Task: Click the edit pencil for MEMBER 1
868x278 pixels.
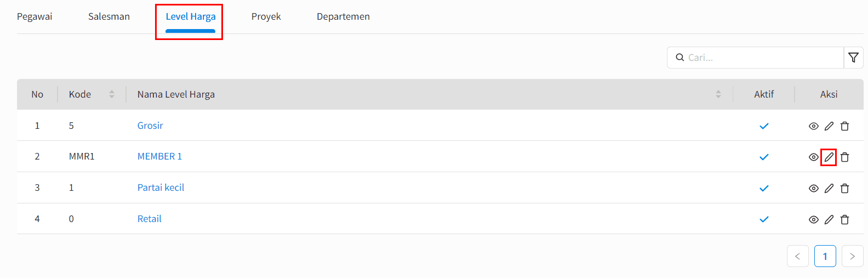Action: click(x=829, y=157)
